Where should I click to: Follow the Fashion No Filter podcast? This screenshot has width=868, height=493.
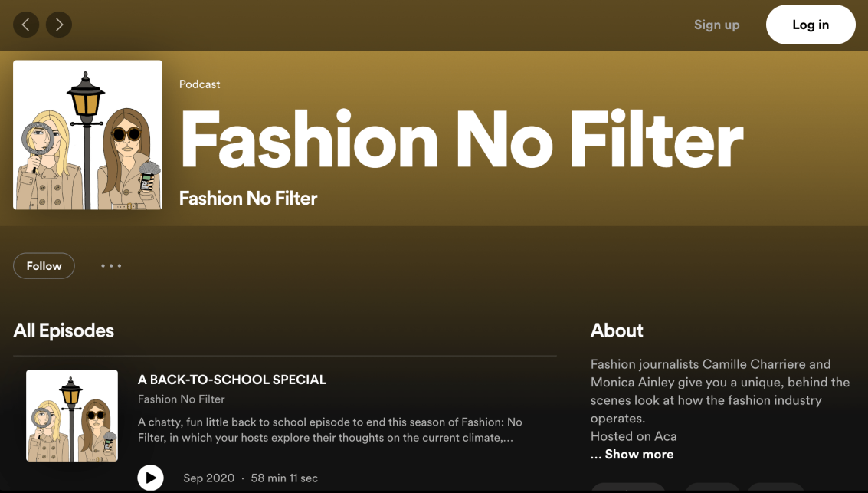44,266
